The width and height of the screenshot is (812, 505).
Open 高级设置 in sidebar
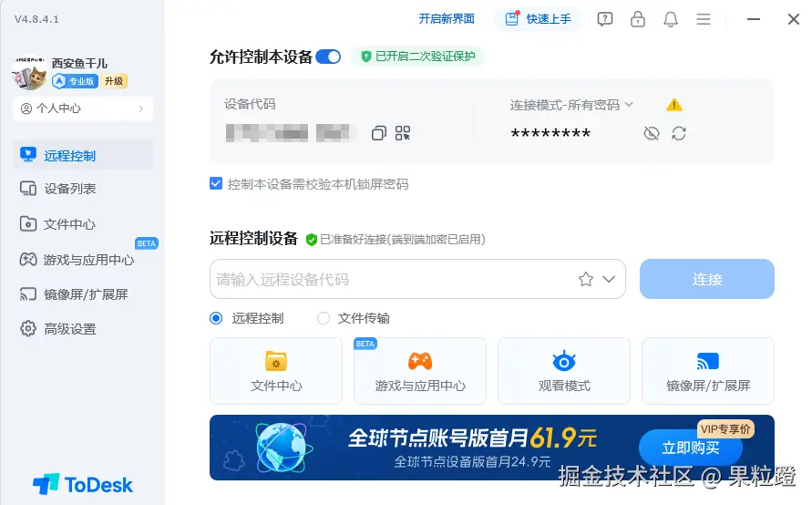coord(83,329)
